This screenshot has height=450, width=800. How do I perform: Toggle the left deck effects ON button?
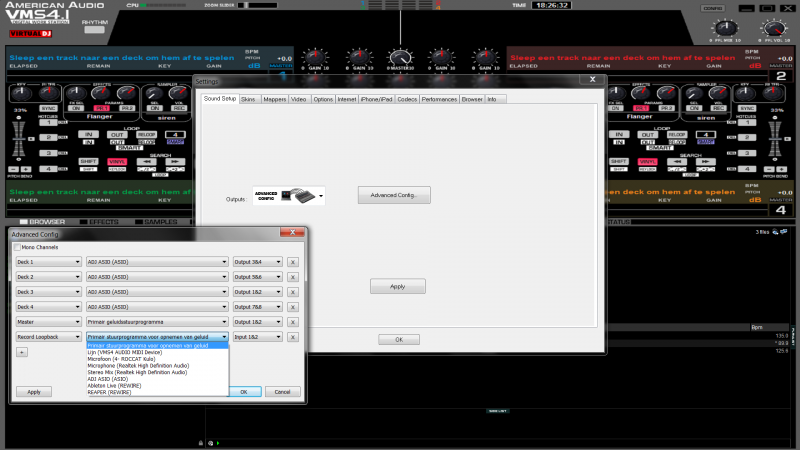76,108
